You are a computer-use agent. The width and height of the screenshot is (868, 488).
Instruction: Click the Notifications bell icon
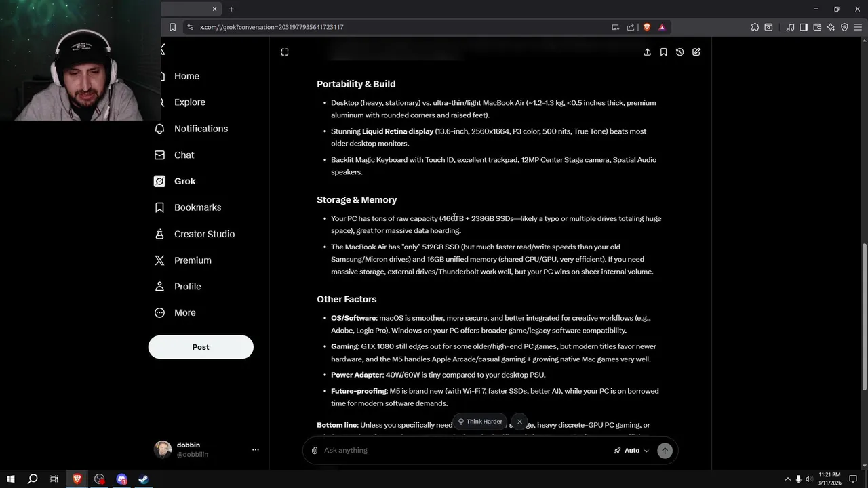pyautogui.click(x=159, y=129)
